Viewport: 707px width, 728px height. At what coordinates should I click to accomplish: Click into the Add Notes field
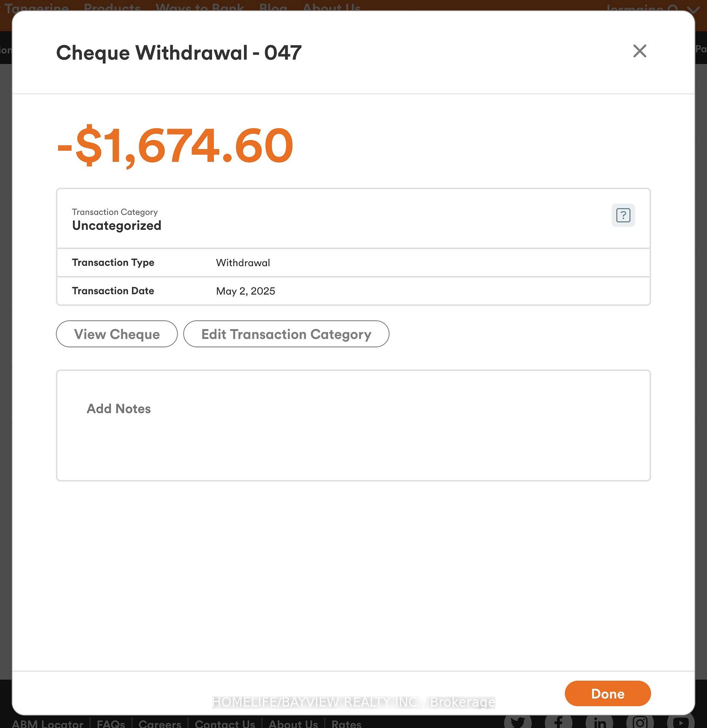click(x=353, y=425)
